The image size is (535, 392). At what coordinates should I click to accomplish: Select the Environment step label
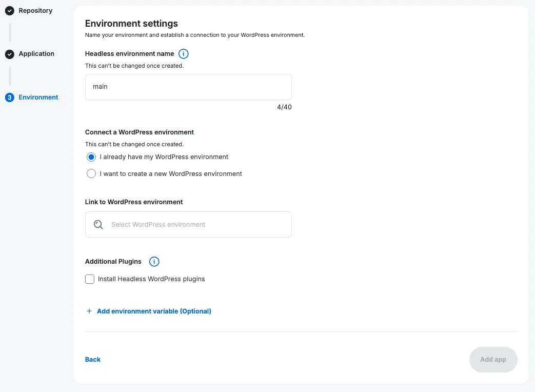[38, 97]
